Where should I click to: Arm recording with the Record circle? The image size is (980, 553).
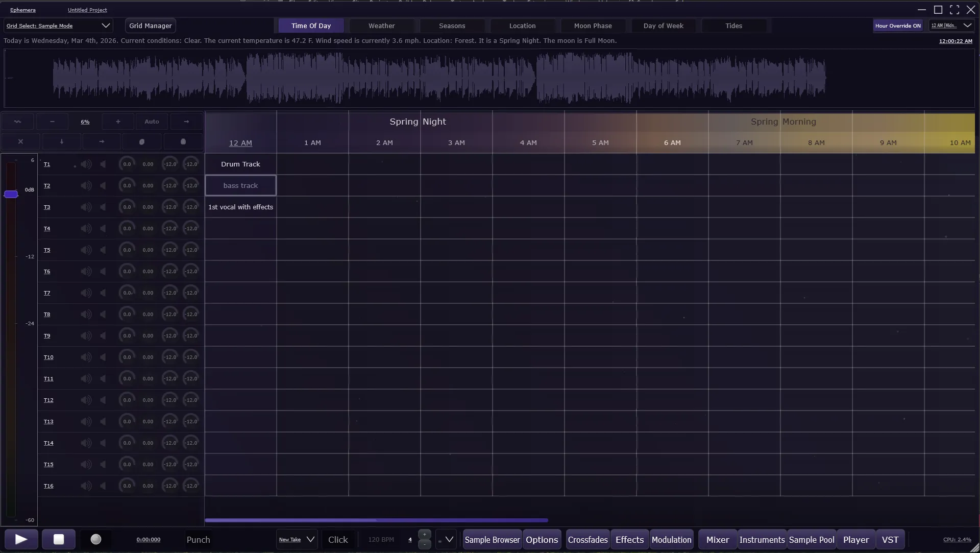pyautogui.click(x=96, y=539)
